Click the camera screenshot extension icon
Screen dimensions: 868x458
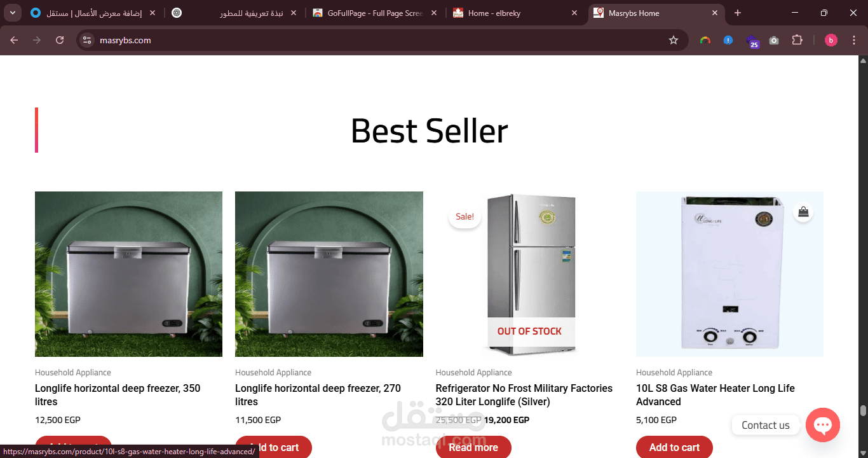(774, 40)
